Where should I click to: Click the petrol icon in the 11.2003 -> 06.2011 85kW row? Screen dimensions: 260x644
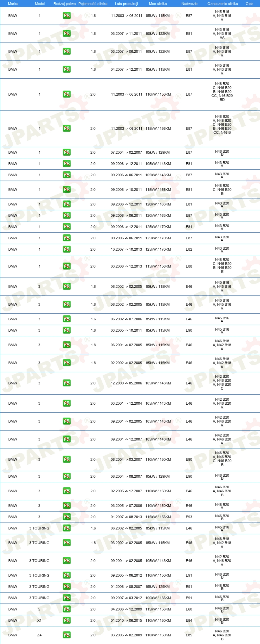[x=67, y=16]
